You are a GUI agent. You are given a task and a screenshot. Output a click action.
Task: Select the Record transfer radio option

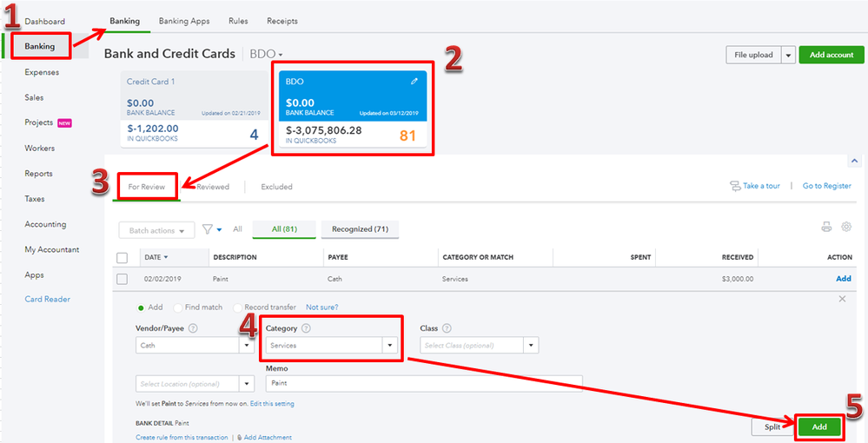click(237, 307)
